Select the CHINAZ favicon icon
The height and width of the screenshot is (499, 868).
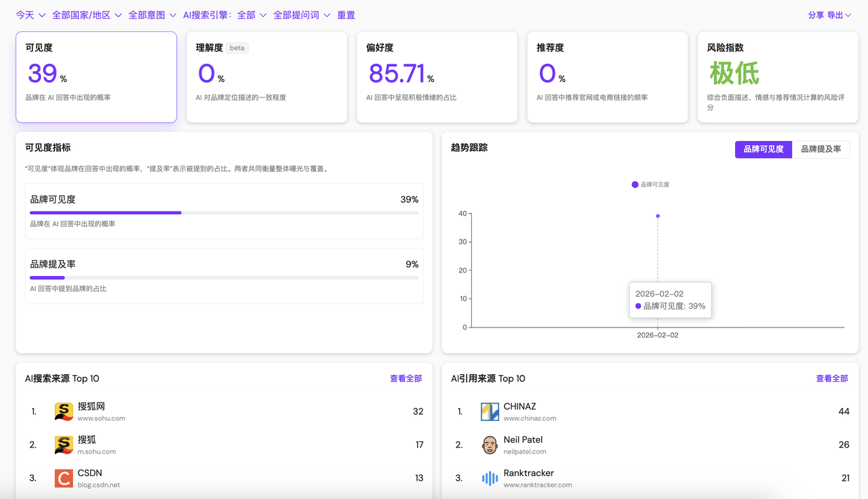(x=489, y=411)
